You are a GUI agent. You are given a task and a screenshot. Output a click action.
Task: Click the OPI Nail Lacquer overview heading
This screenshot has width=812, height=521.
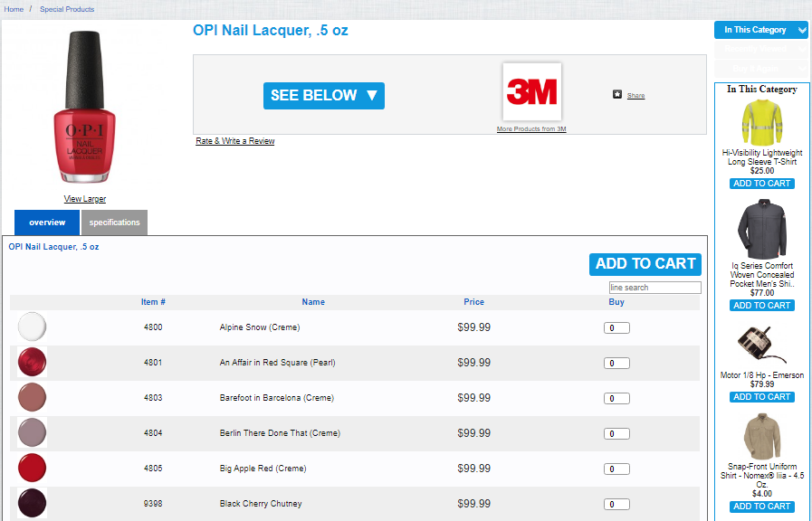(x=53, y=247)
